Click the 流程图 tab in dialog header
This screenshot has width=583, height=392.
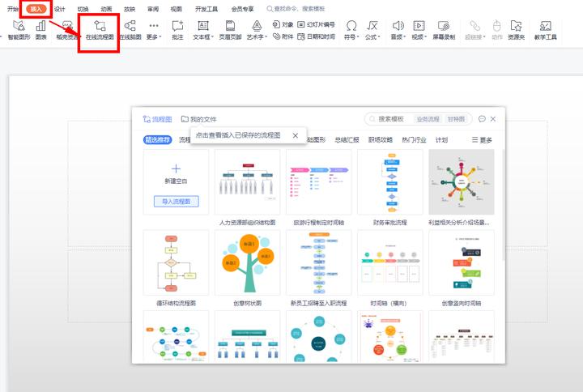click(x=157, y=119)
